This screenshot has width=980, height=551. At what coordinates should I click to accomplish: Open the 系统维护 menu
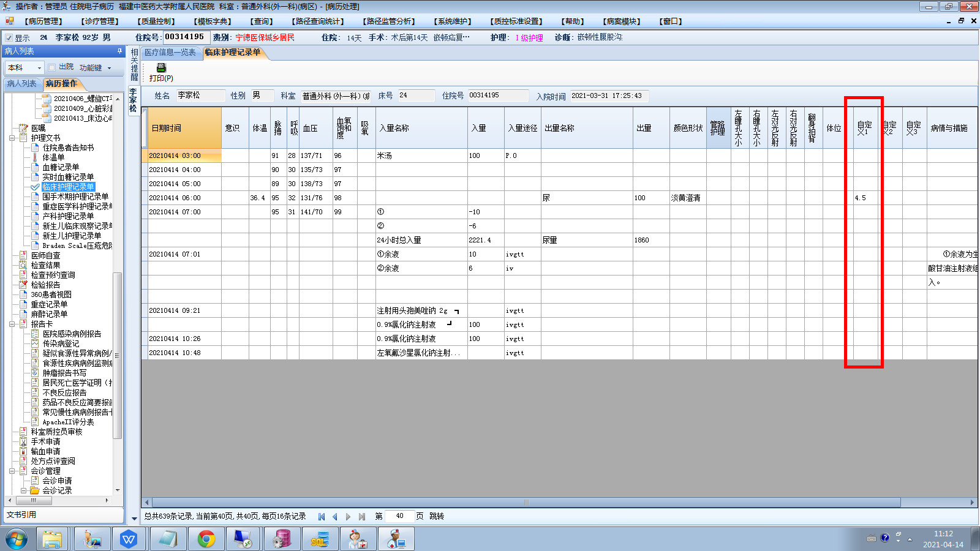[x=453, y=21]
